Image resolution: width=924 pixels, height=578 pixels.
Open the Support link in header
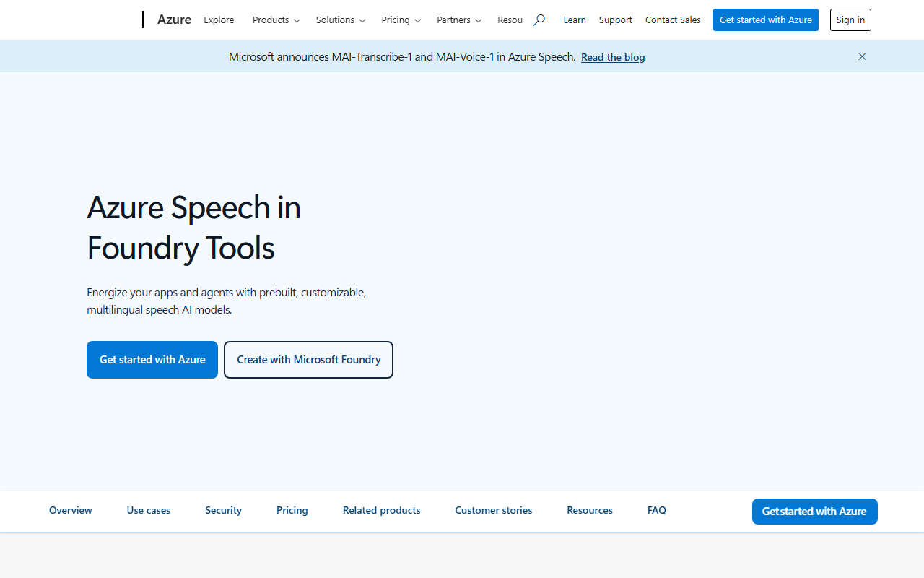(x=616, y=20)
